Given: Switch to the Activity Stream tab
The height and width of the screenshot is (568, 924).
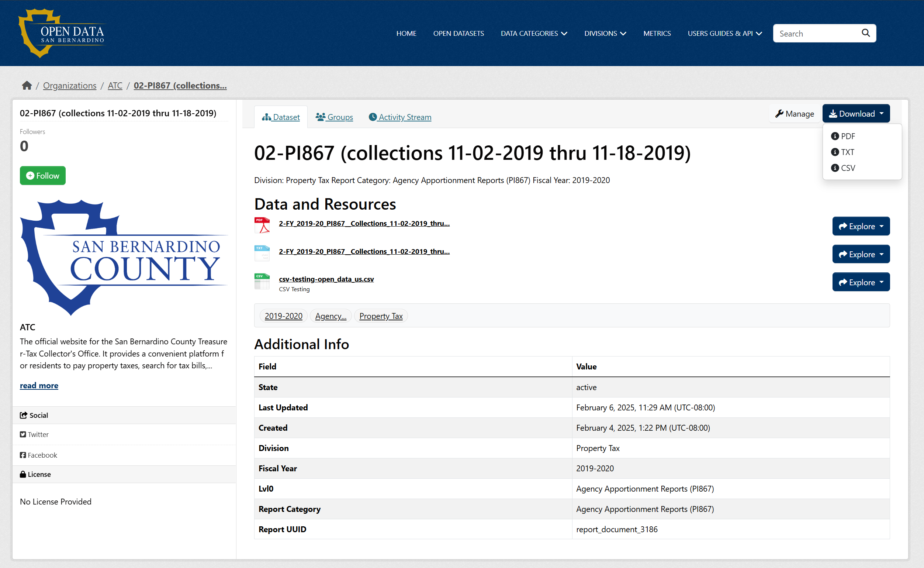Looking at the screenshot, I should (400, 117).
